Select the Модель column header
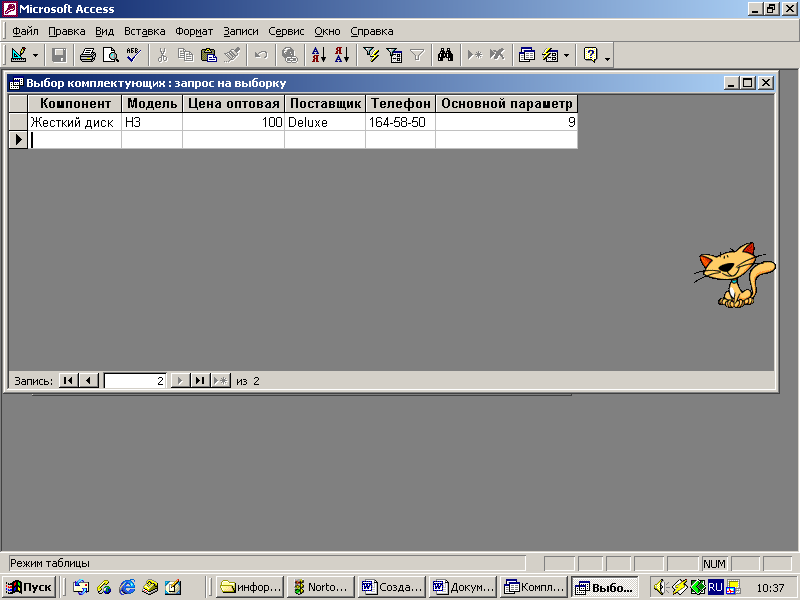The image size is (800, 600). (152, 104)
